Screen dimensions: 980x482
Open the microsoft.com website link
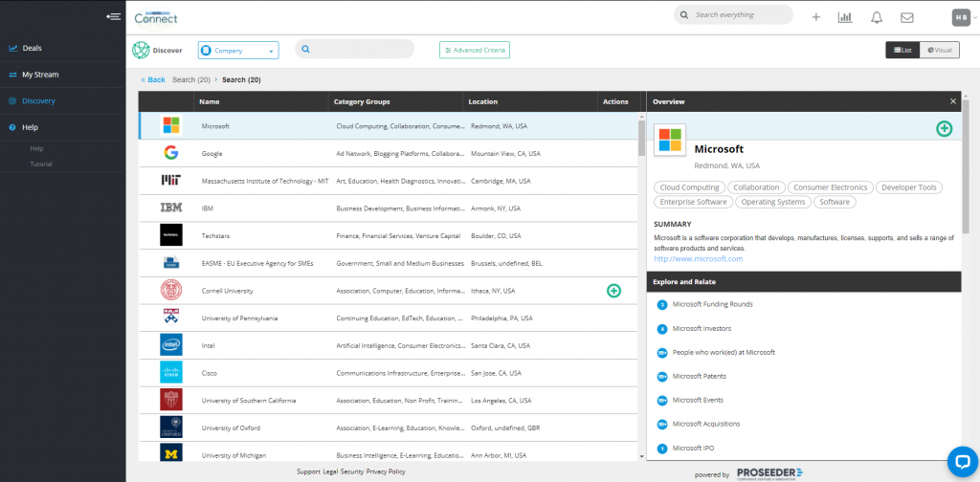click(698, 258)
